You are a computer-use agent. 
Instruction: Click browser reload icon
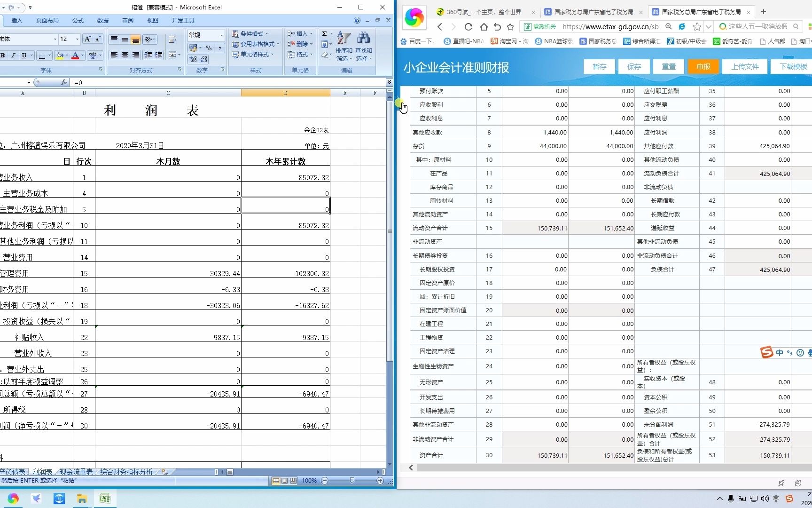tap(468, 27)
